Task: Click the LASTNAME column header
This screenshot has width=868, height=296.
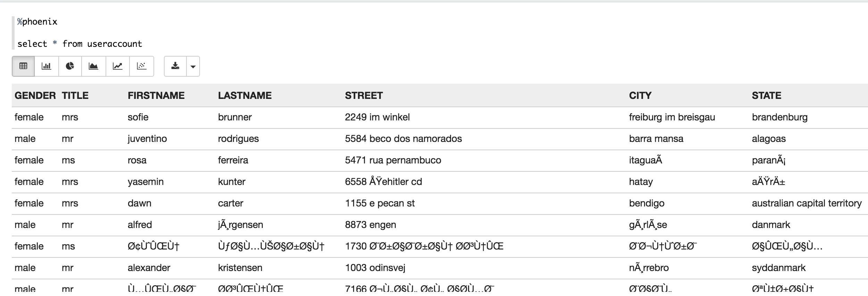Action: 245,95
